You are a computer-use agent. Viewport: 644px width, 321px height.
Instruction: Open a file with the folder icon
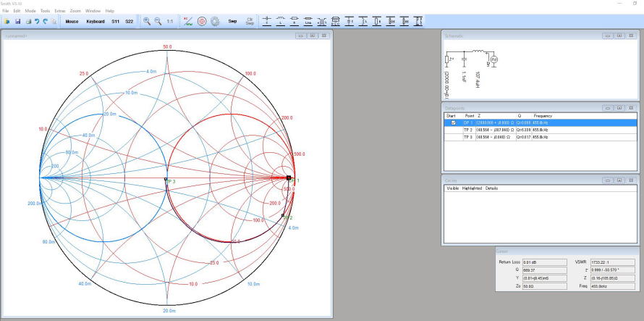coord(7,22)
